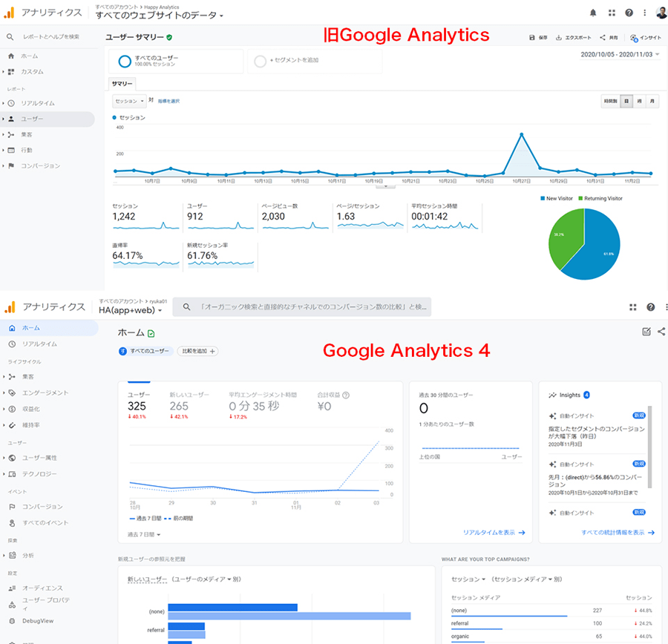This screenshot has width=668, height=644.
Task: Open コンバージョン flag icon in old Analytics sidebar
Action: pyautogui.click(x=11, y=165)
